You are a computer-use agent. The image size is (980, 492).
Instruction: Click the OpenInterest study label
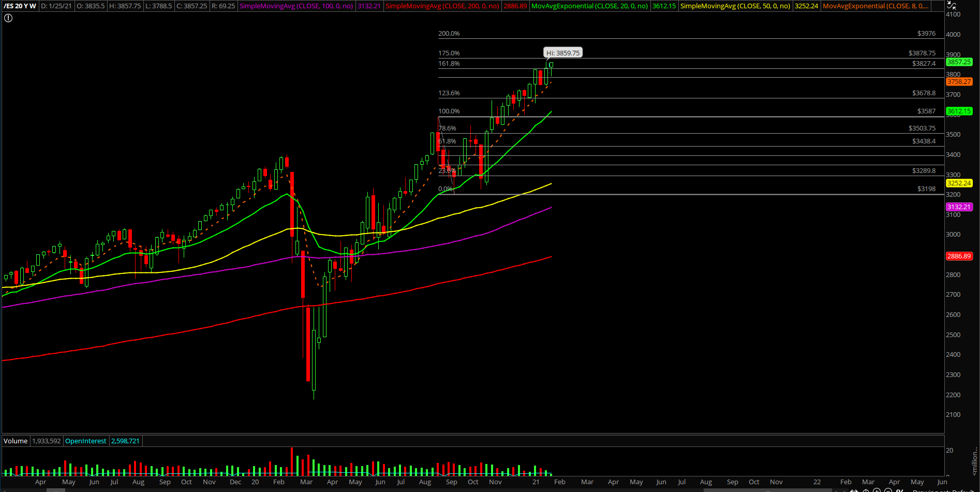tap(86, 441)
